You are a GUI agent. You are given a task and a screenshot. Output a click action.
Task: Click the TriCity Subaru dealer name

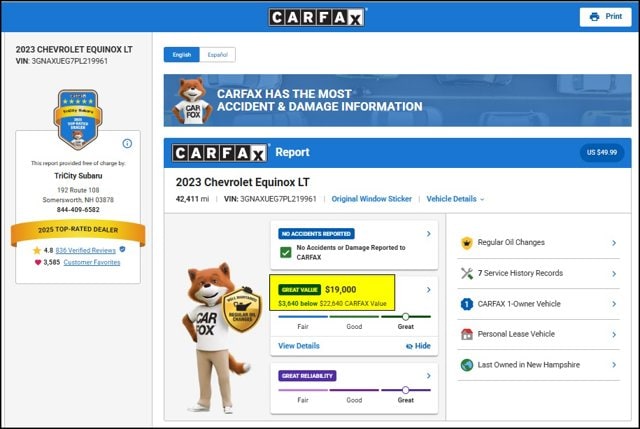[x=78, y=176]
